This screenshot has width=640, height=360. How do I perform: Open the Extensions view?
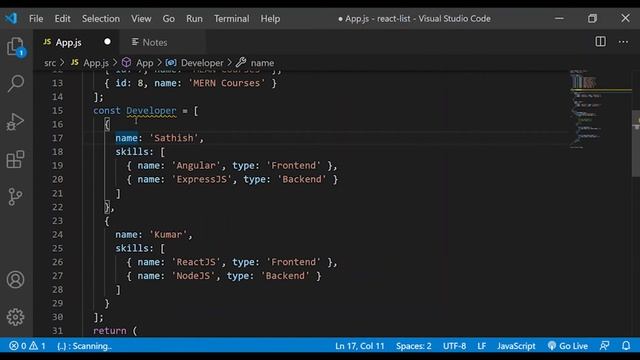pos(16,159)
